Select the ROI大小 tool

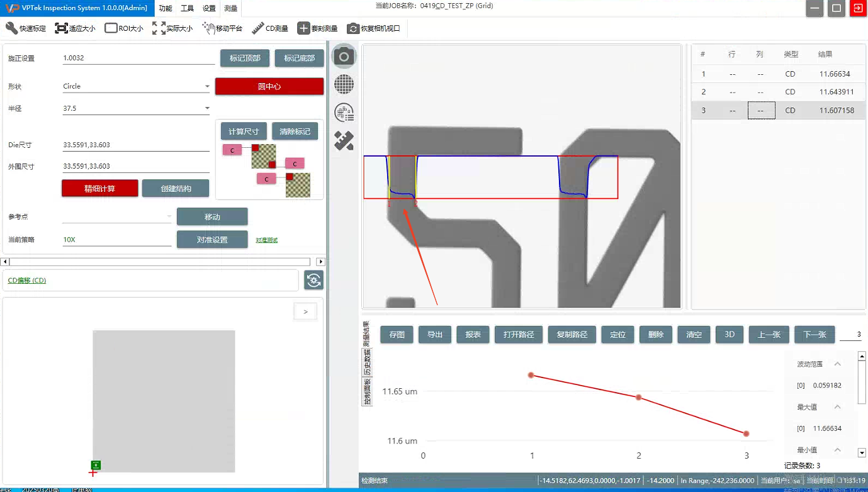pyautogui.click(x=124, y=28)
